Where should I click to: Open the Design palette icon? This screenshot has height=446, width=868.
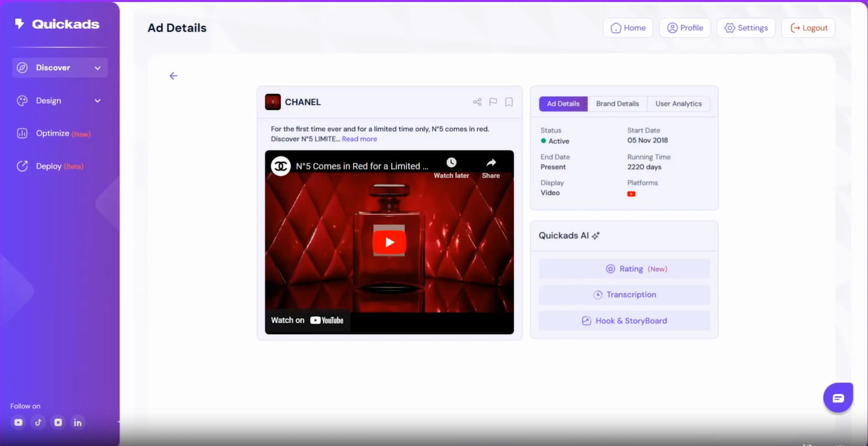tap(23, 101)
